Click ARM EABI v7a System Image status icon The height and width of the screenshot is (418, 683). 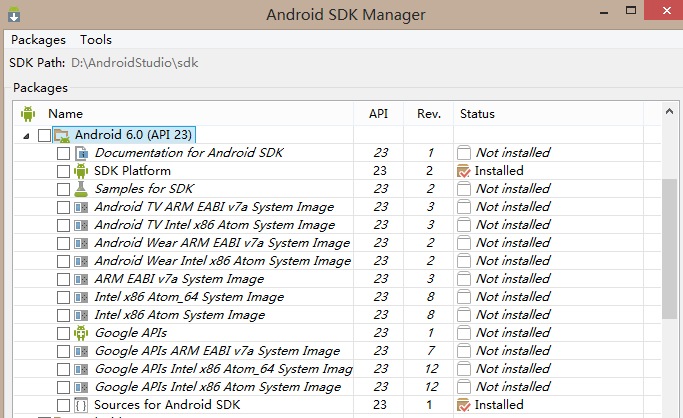coord(464,279)
